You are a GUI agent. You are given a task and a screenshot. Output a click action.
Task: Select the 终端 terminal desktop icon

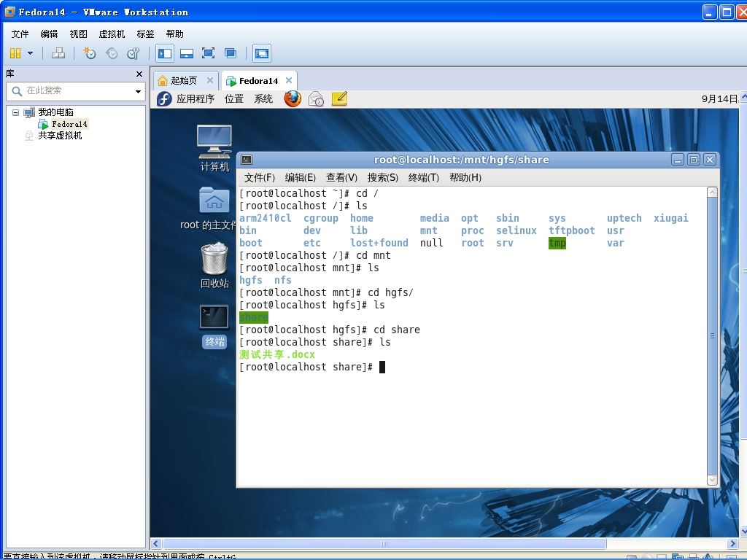[214, 326]
